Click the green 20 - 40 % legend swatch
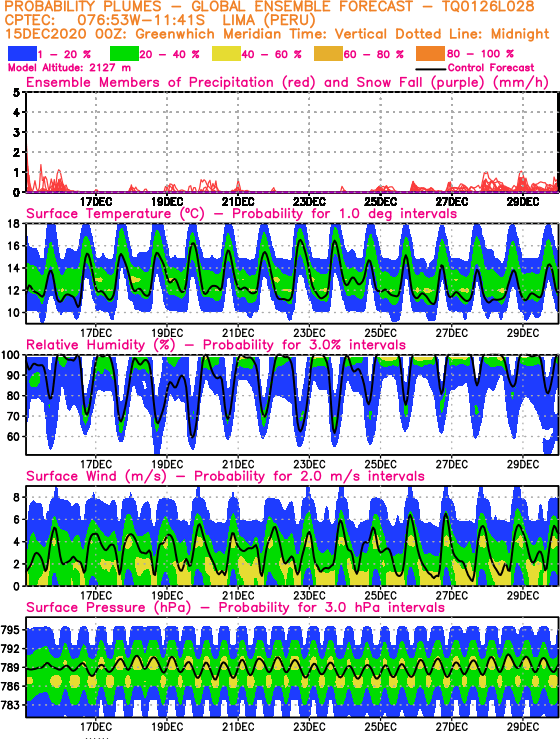Image resolution: width=560 pixels, height=739 pixels. click(124, 54)
